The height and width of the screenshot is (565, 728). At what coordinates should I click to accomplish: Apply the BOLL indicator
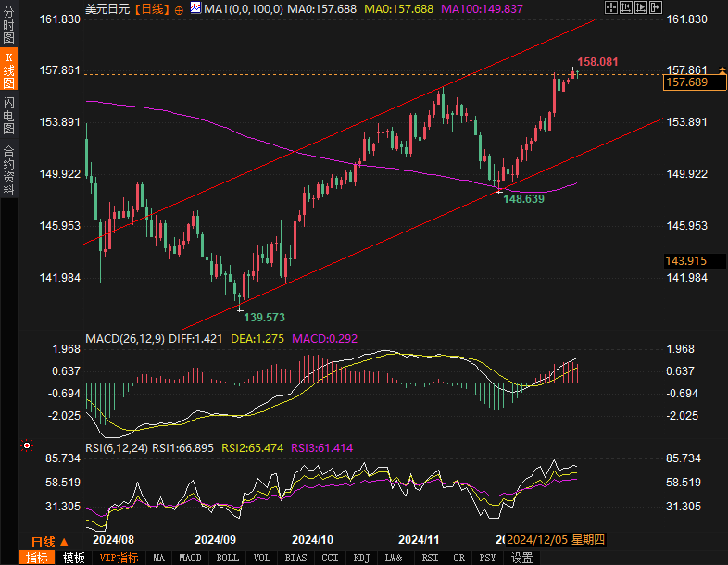[x=227, y=558]
